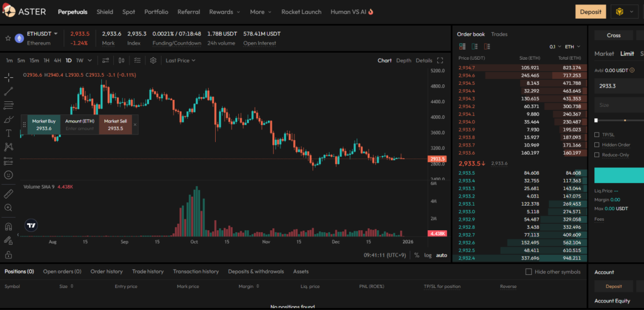Toggle log scale on chart
This screenshot has height=310, width=644.
428,255
